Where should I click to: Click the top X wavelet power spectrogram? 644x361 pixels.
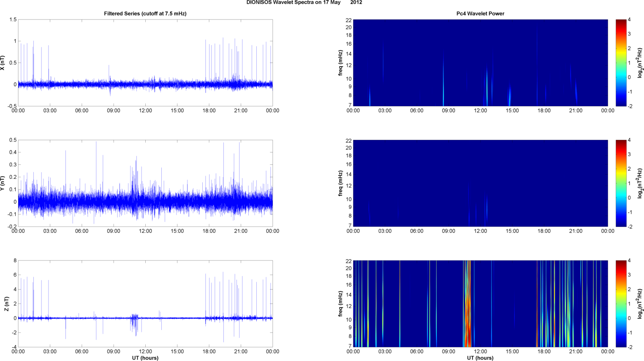pos(480,63)
